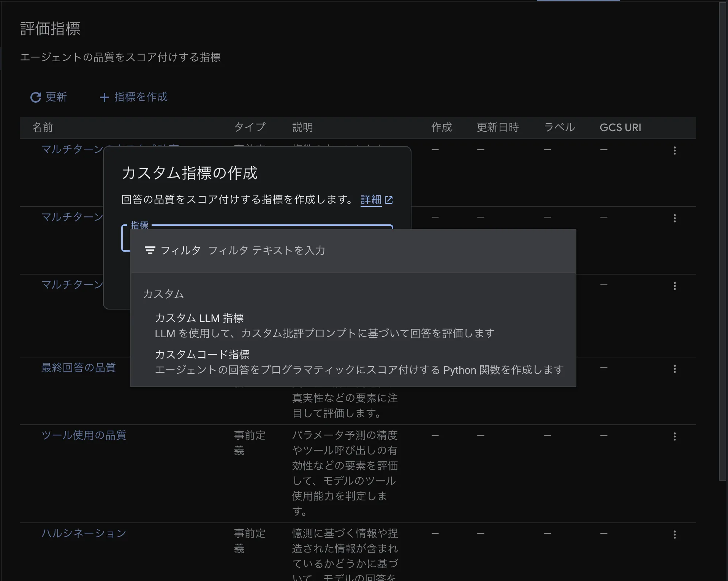Click the カスタム指標の作成 dialog title
The image size is (728, 581).
(190, 173)
